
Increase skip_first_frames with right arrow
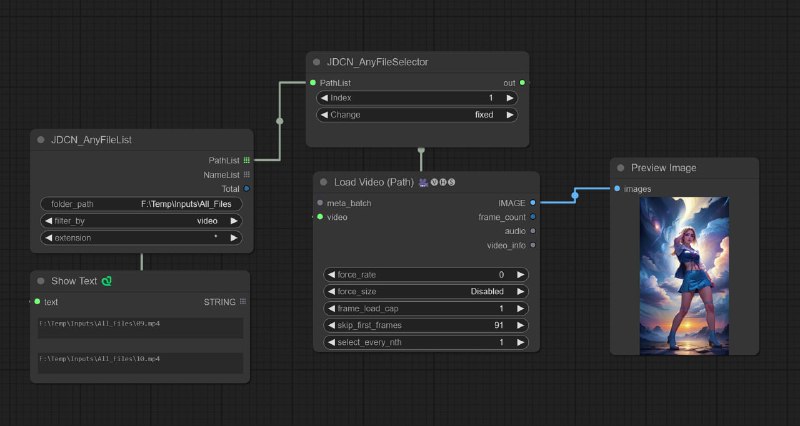coord(521,325)
